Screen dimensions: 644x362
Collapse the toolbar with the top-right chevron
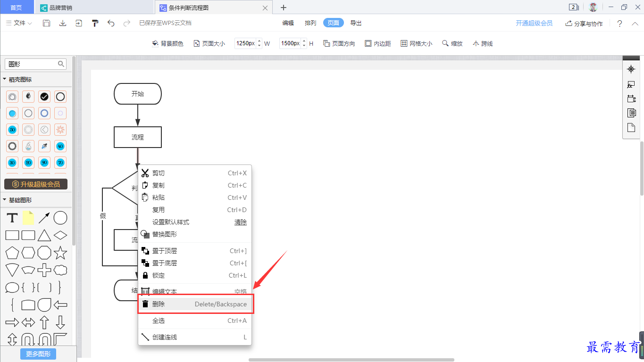634,23
